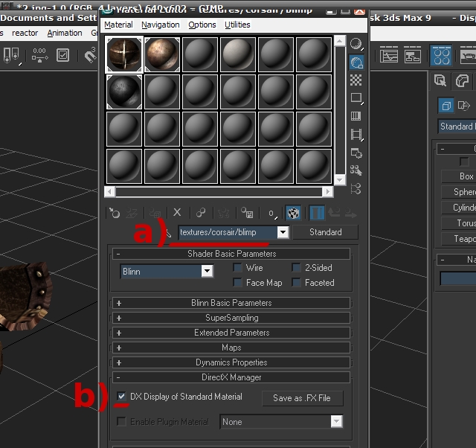Image resolution: width=476 pixels, height=448 pixels.
Task: Click Render Scene Dialog icon in 3ds Max
Action: pos(468,55)
